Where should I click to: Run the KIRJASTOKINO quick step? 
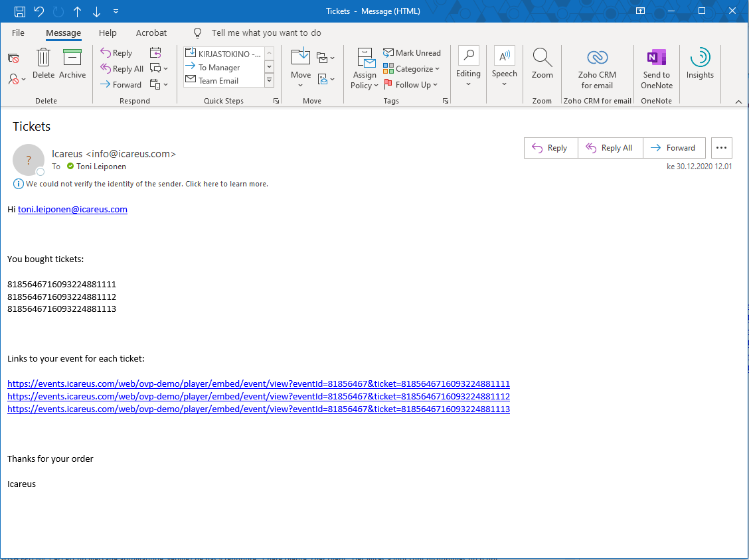(224, 54)
